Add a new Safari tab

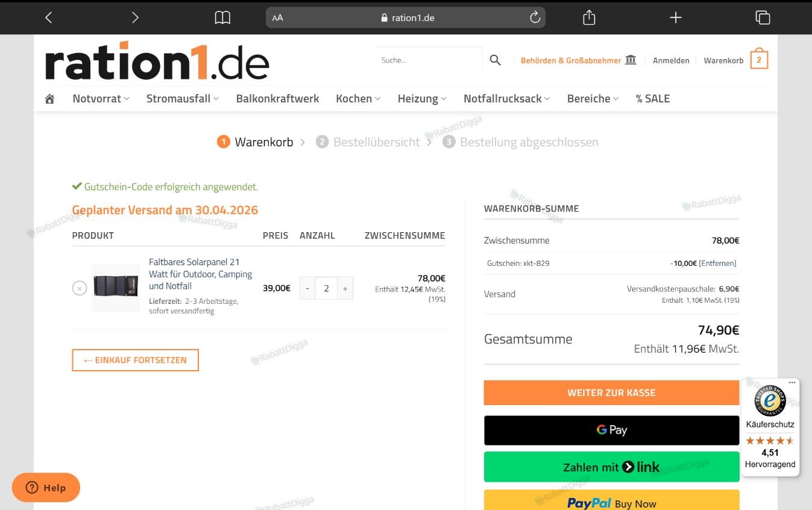[x=676, y=17]
